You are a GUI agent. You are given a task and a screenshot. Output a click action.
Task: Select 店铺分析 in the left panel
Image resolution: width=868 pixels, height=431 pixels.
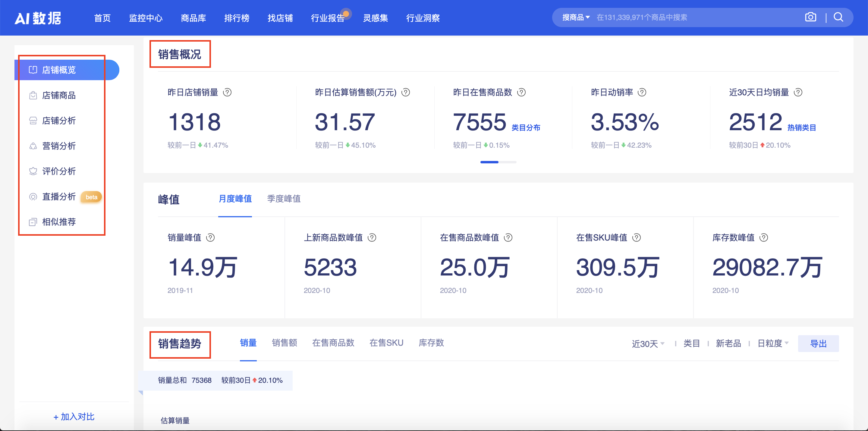point(59,120)
